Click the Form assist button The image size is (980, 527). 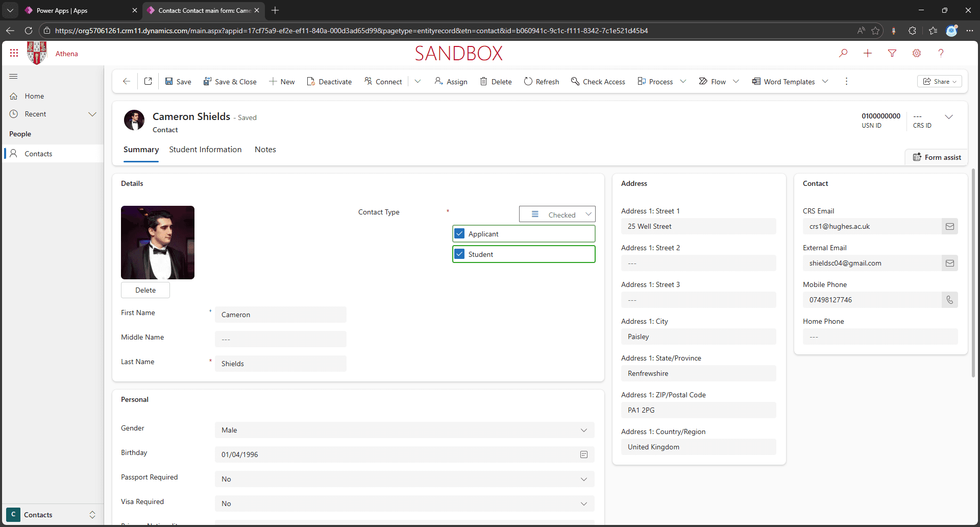(937, 157)
